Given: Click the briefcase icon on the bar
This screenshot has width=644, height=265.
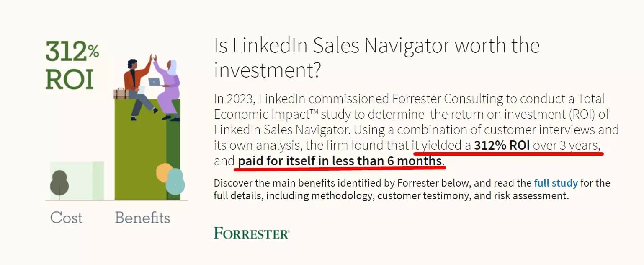Looking at the screenshot, I should pyautogui.click(x=121, y=94).
